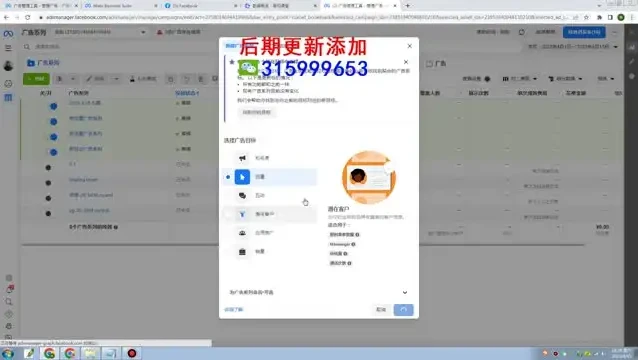Open the hamburger menu in left sidebar

pos(8,48)
